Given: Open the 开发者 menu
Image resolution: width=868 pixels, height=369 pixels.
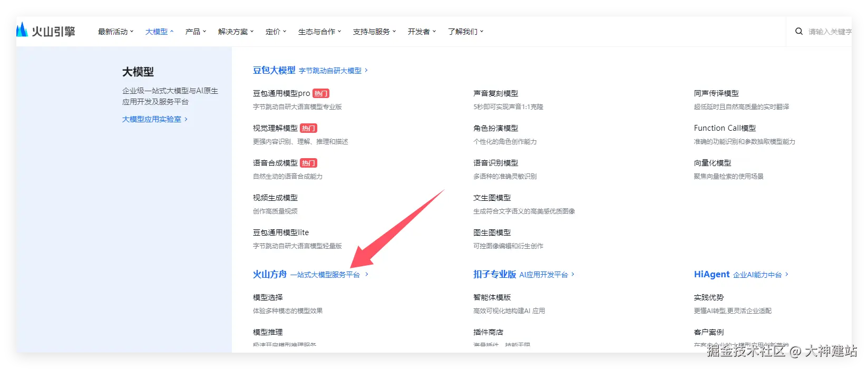Looking at the screenshot, I should [x=422, y=32].
